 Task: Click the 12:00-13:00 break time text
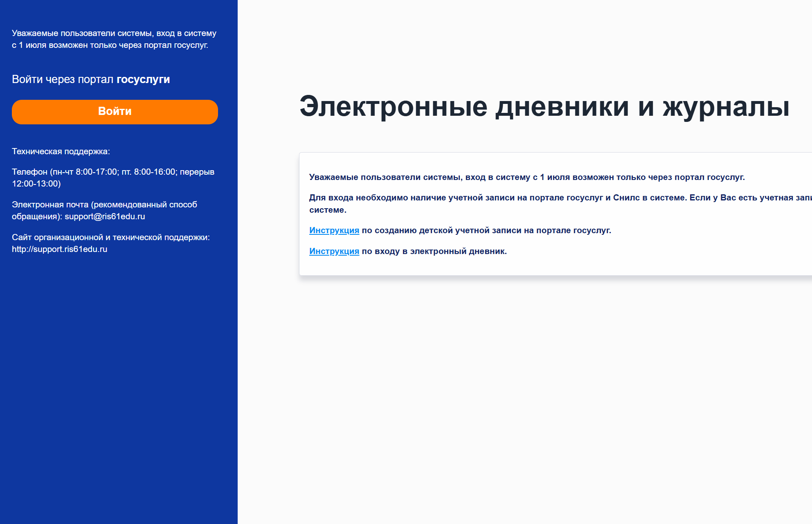(36, 184)
